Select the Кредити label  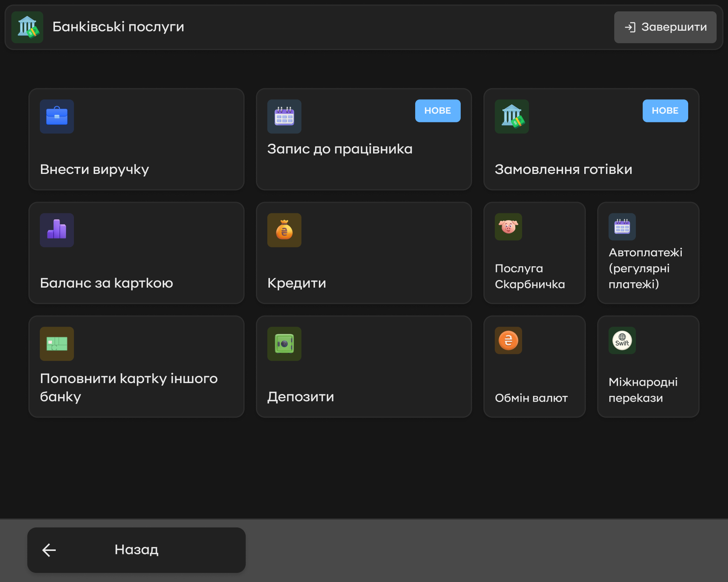[297, 283]
